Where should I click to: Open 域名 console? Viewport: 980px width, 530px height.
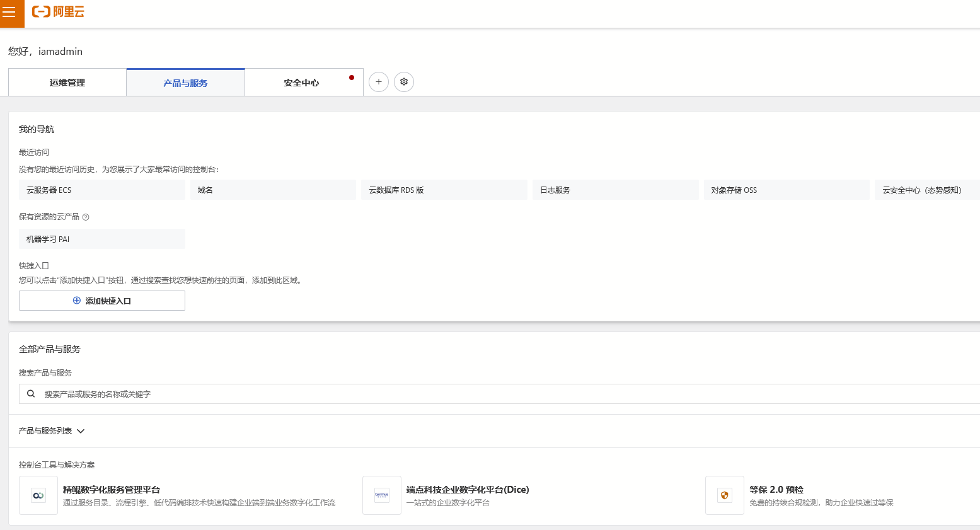[273, 190]
